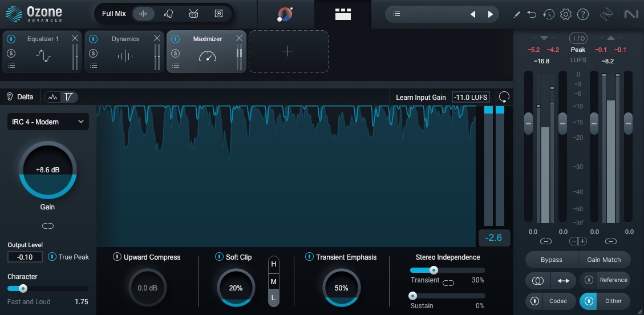Open the help question mark
The width and height of the screenshot is (644, 315).
coord(583,14)
